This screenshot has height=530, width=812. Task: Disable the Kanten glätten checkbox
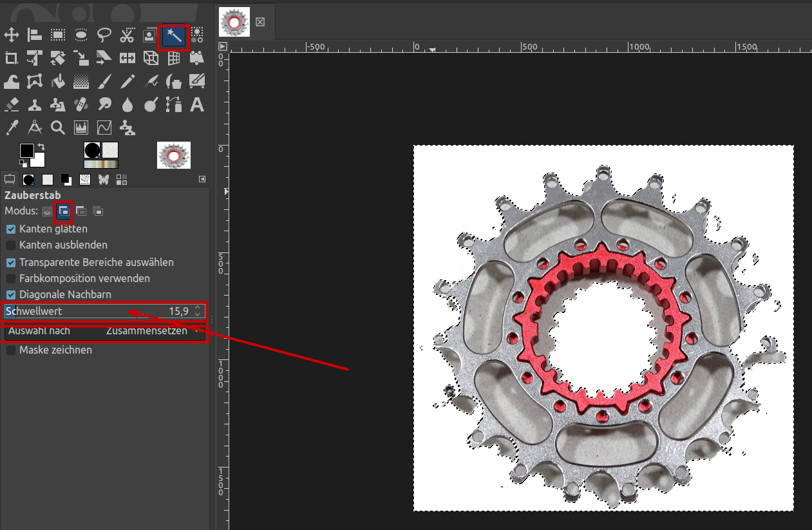[x=11, y=229]
